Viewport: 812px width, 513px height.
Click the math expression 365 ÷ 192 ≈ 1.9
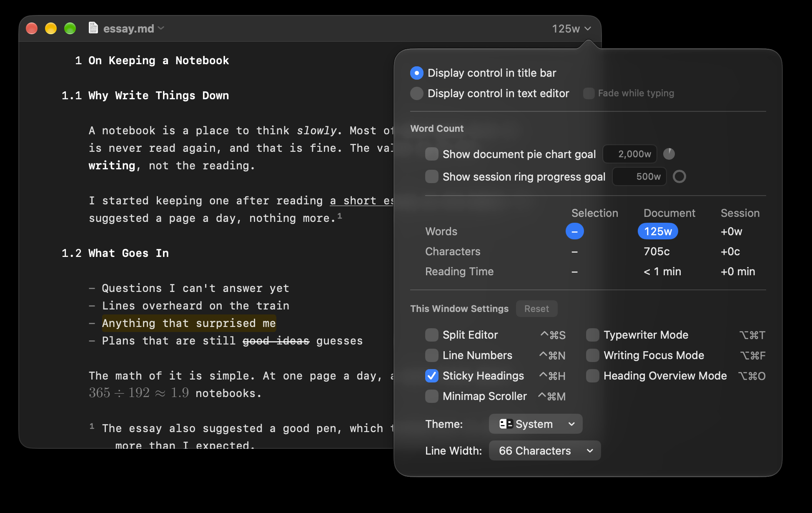pyautogui.click(x=139, y=393)
